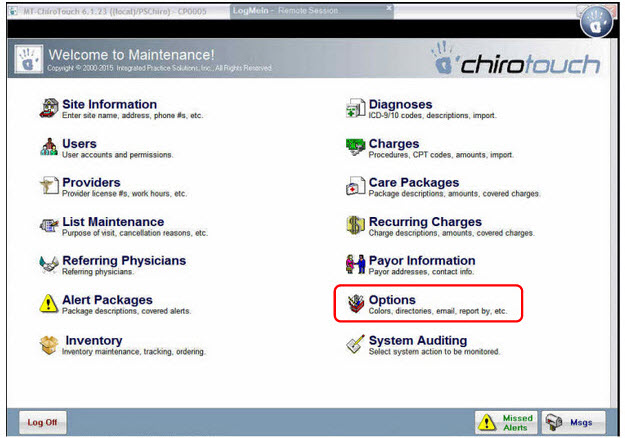This screenshot has width=625, height=438.
Task: Click the round hand logo orb at the top corner
Action: click(x=596, y=22)
